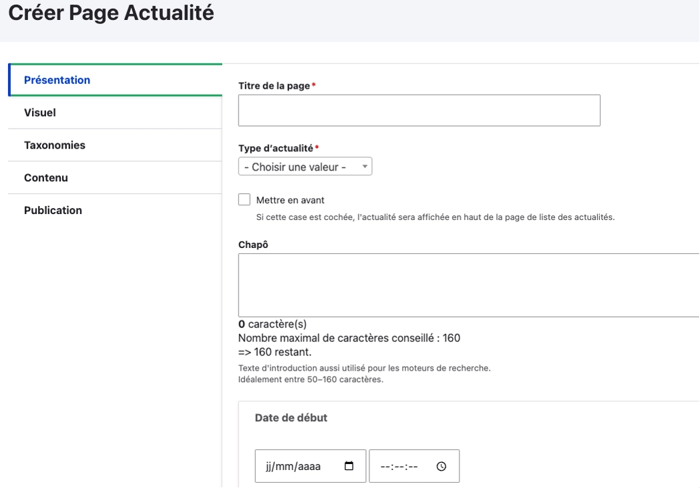The width and height of the screenshot is (700, 488).
Task: Click the 'Titre de la page' label
Action: pos(274,86)
